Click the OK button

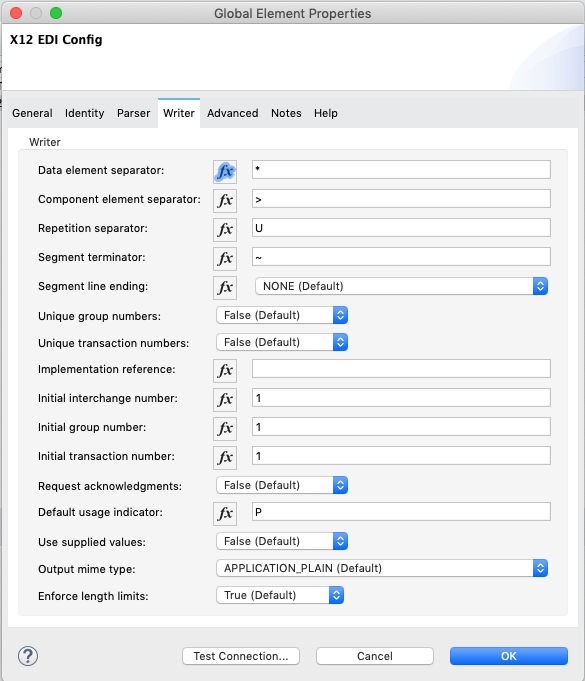point(509,656)
